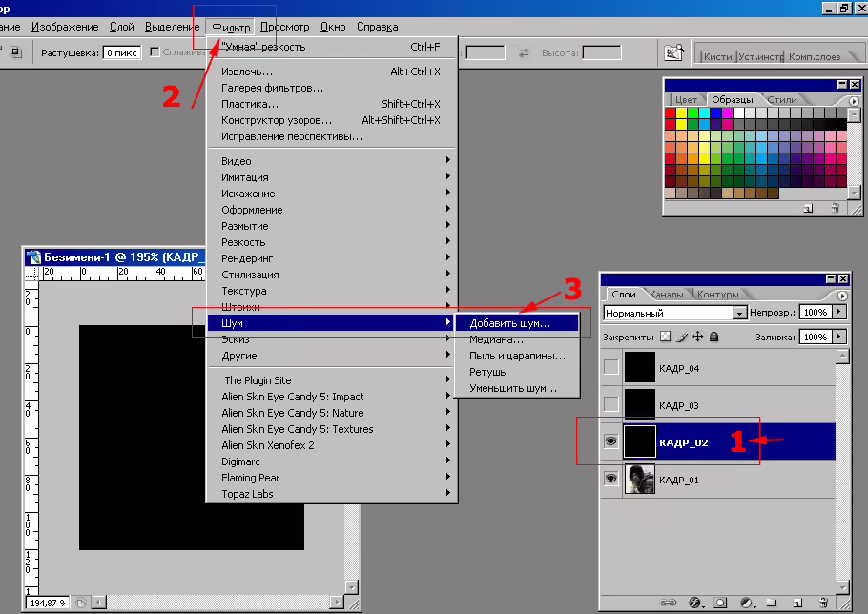Delete swatch trash icon in Swatches panel
Viewport: 868px width, 614px height.
click(835, 208)
